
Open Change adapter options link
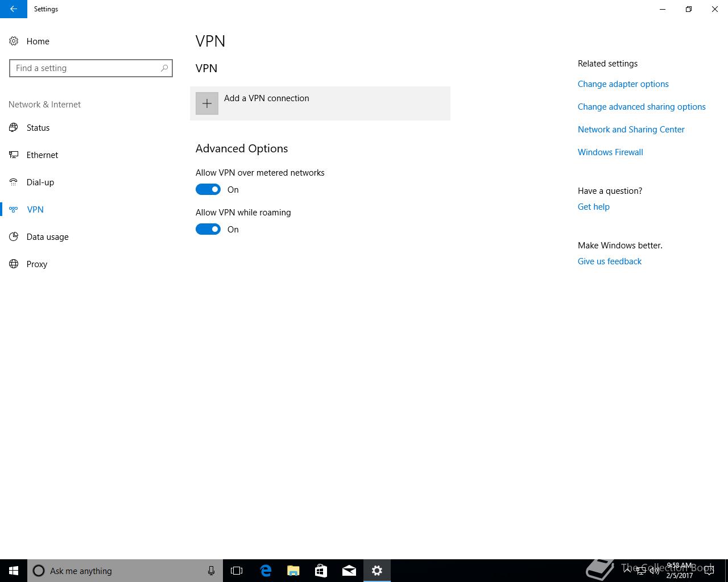pos(623,84)
